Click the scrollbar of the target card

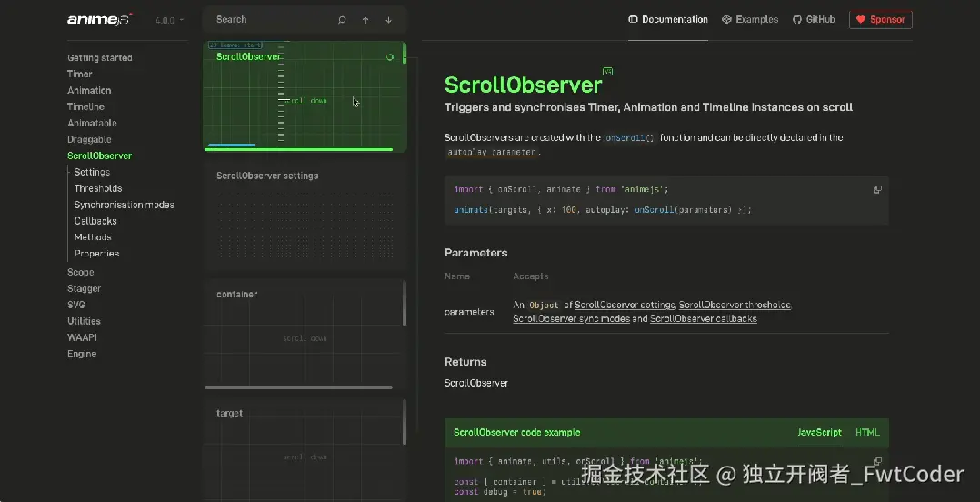(x=405, y=422)
